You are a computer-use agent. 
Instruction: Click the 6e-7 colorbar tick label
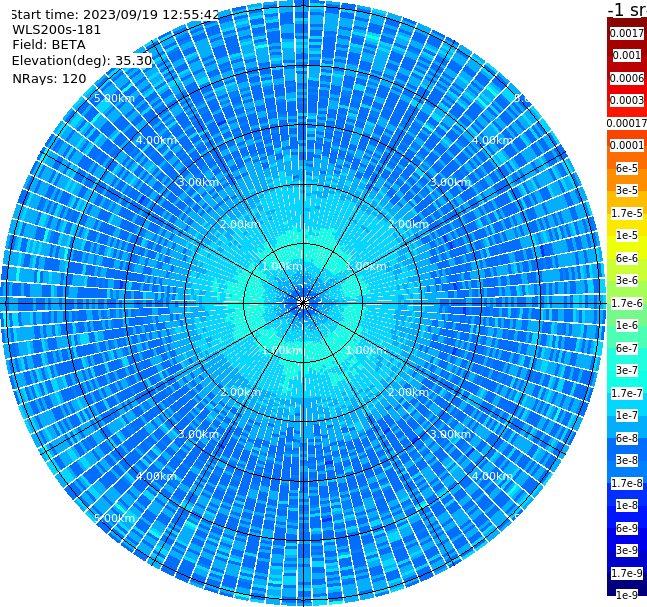(x=627, y=348)
